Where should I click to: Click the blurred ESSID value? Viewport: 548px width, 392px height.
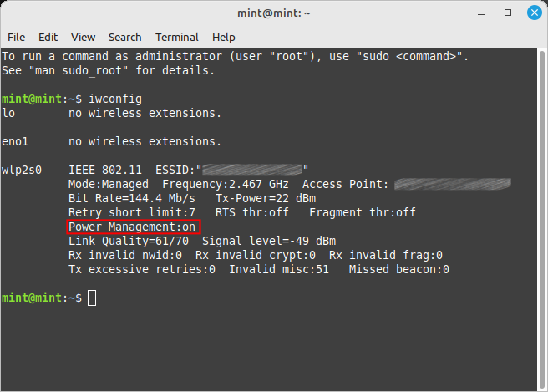click(252, 170)
